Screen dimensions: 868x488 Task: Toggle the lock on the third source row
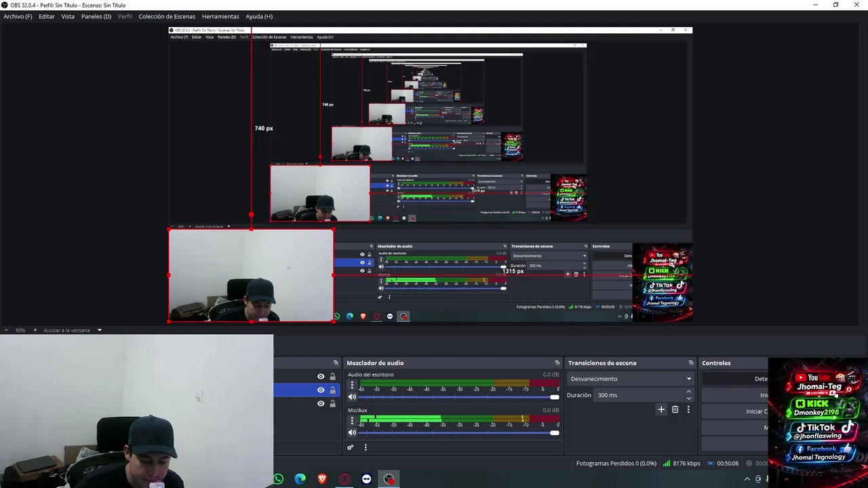[x=332, y=403]
